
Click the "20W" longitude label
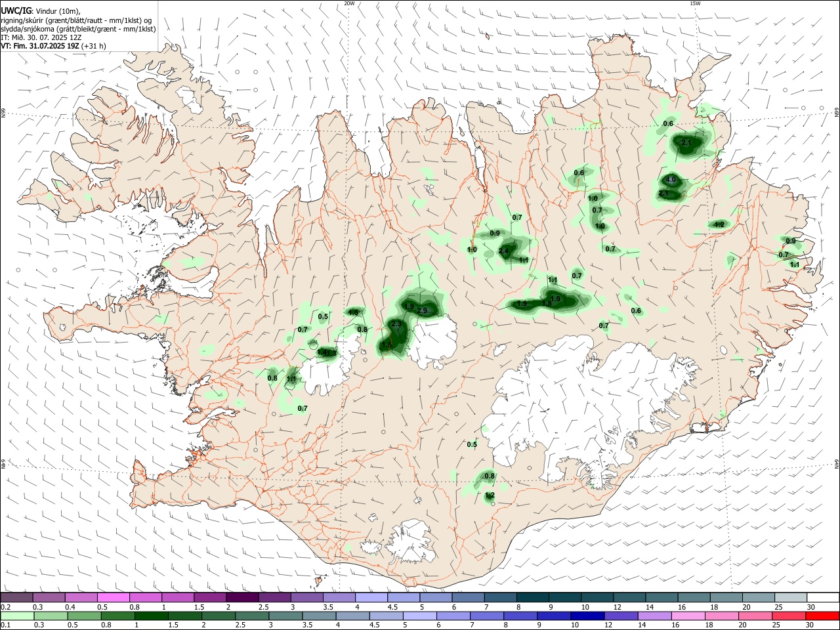pos(349,3)
